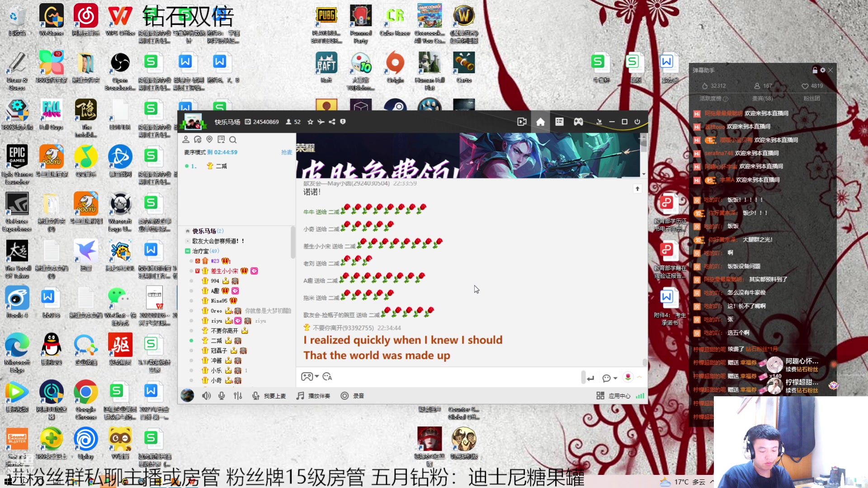Send a flower with the rose icon
Screen dimensions: 868x488
[x=628, y=377]
